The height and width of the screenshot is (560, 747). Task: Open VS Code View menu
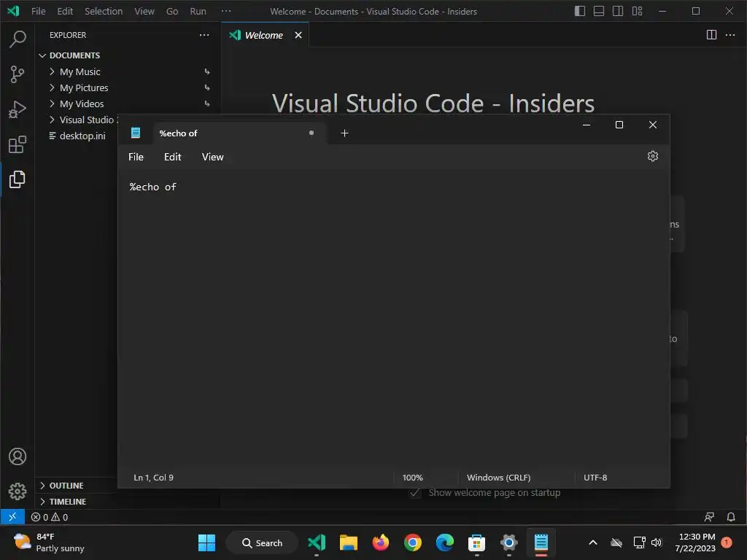pos(144,11)
